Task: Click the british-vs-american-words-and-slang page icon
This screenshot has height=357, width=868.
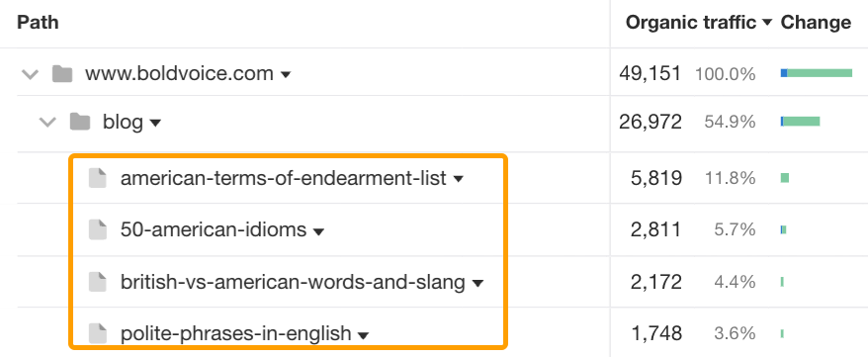Action: [98, 282]
